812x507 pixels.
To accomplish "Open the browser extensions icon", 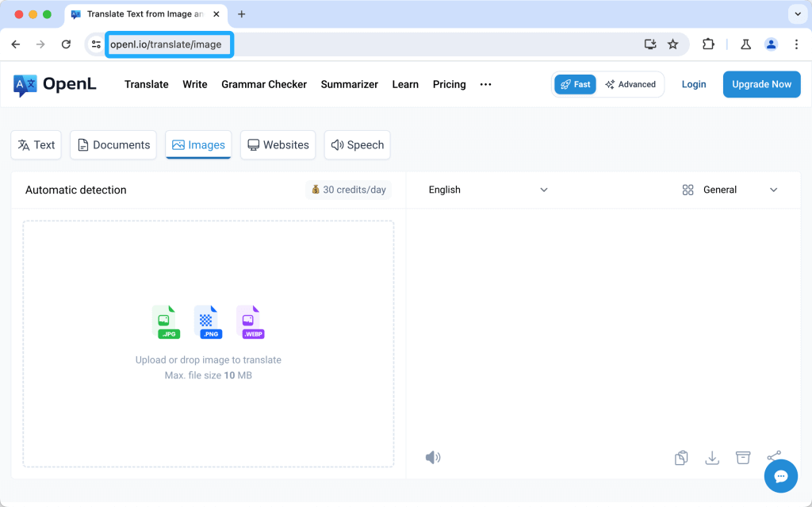I will [x=709, y=44].
